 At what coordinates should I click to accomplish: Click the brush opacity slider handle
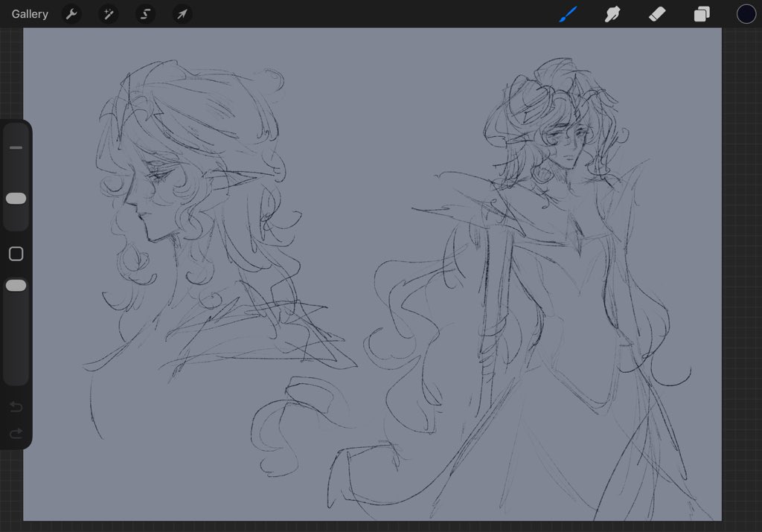click(16, 285)
